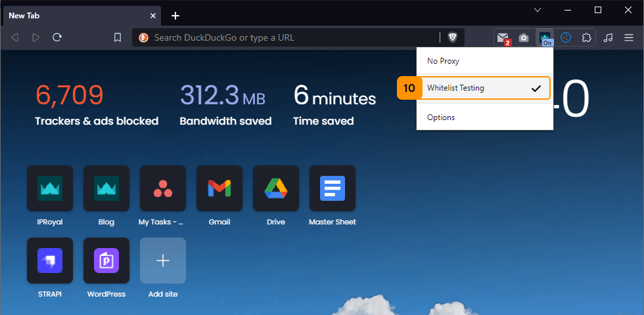This screenshot has height=315, width=644.
Task: Open the Extensions puzzle icon
Action: click(x=586, y=38)
